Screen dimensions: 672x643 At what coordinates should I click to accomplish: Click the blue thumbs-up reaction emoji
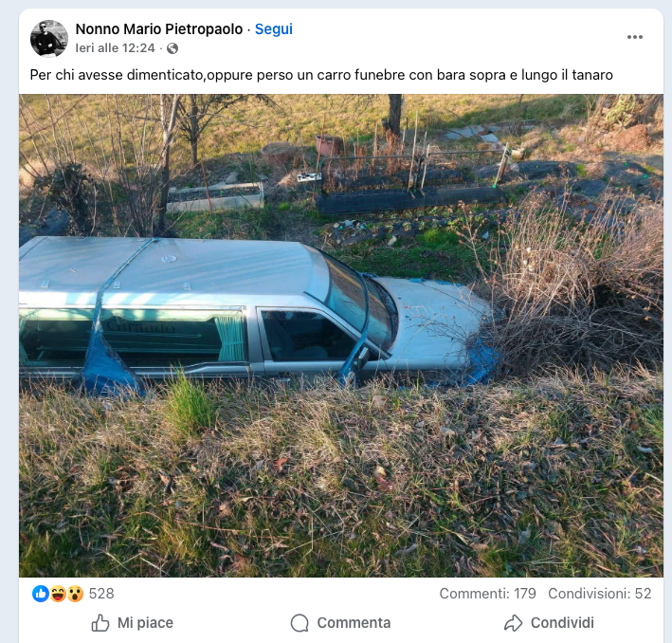[x=41, y=594]
